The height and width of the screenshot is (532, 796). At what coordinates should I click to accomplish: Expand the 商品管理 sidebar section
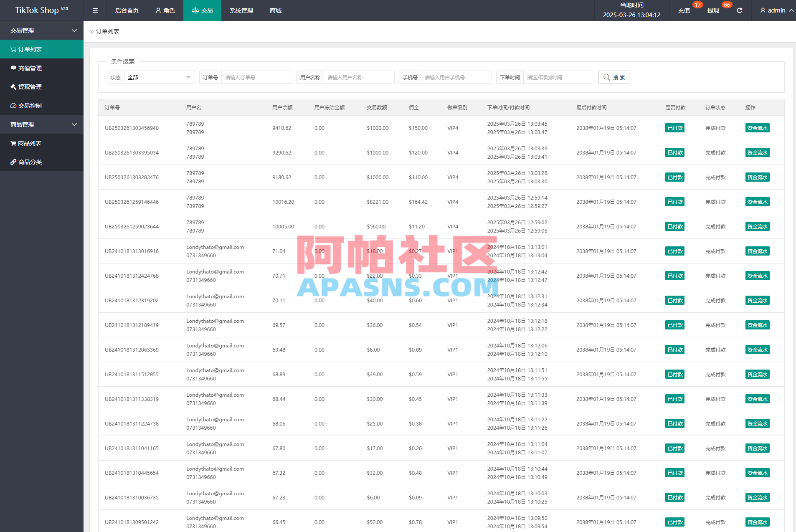coord(74,124)
